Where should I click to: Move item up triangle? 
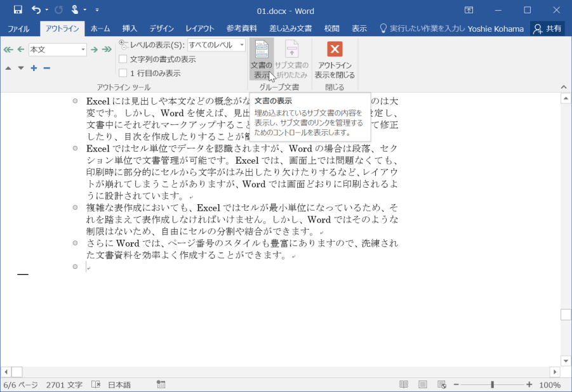8,69
